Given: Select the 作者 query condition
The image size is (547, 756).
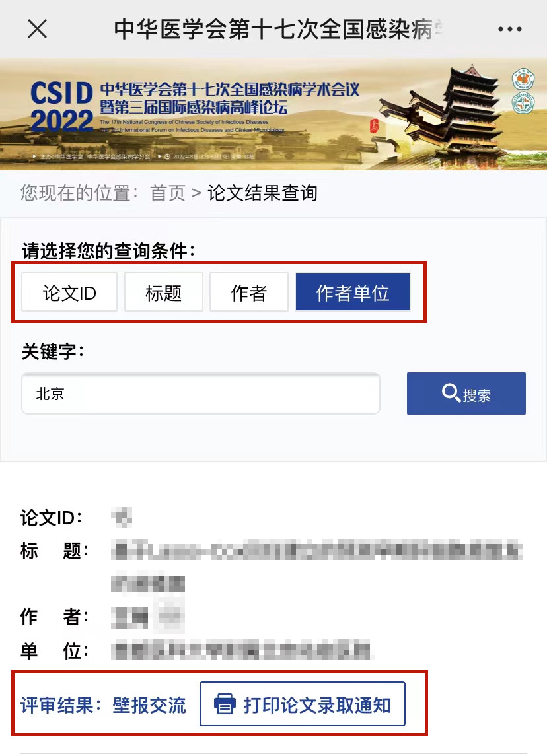Looking at the screenshot, I should tap(249, 292).
